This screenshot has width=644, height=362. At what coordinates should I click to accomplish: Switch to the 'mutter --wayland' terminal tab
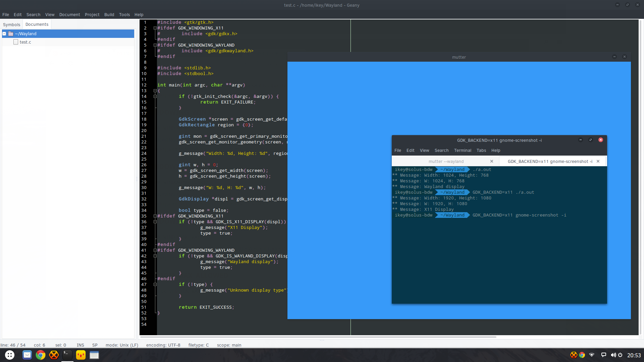coord(446,162)
